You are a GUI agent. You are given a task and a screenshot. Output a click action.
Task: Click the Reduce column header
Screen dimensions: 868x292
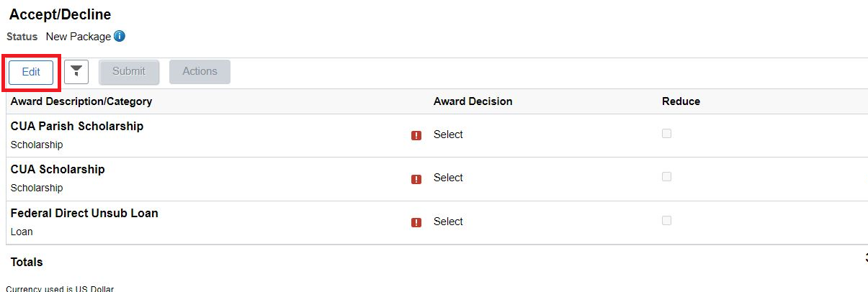pyautogui.click(x=681, y=101)
